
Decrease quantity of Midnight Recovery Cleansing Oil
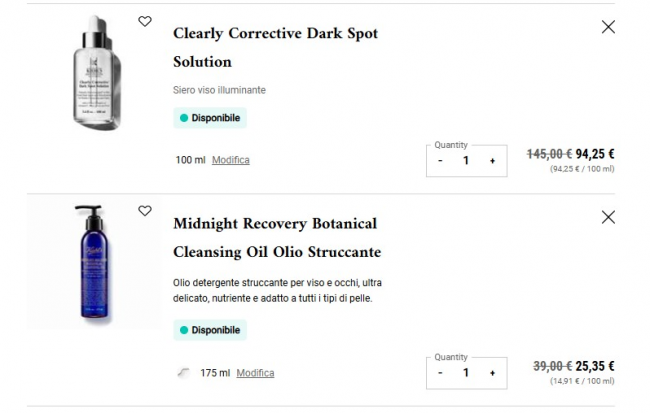tap(440, 373)
